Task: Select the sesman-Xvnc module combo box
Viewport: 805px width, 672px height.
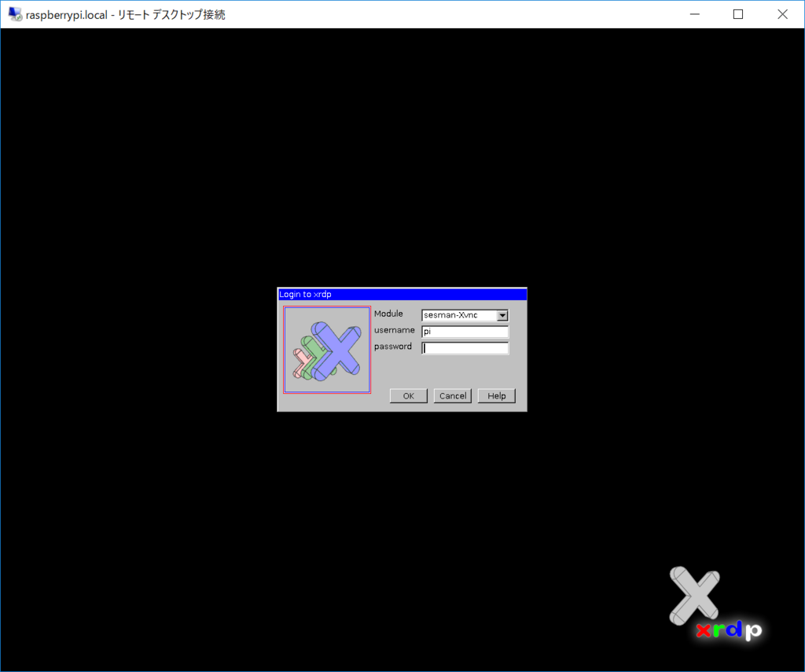Action: click(465, 315)
